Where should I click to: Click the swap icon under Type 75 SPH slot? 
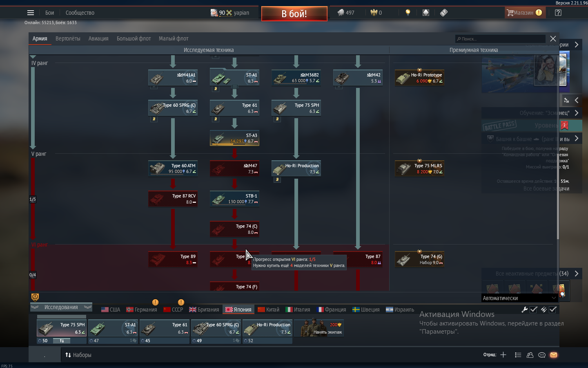coord(62,341)
